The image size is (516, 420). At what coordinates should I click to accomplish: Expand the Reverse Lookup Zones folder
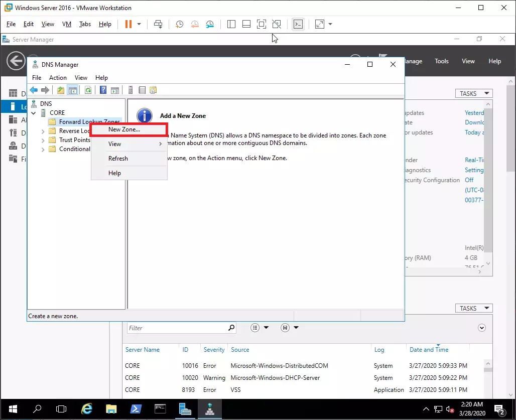click(43, 131)
